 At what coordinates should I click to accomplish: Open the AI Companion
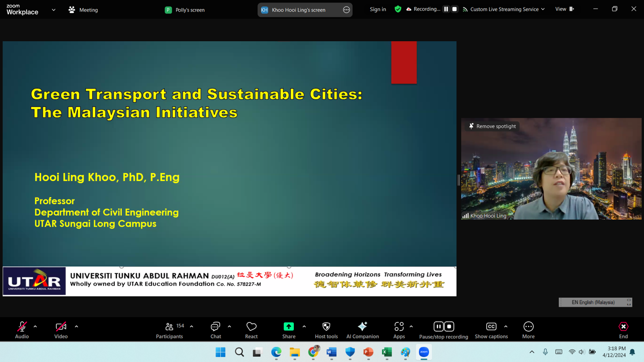(x=362, y=330)
